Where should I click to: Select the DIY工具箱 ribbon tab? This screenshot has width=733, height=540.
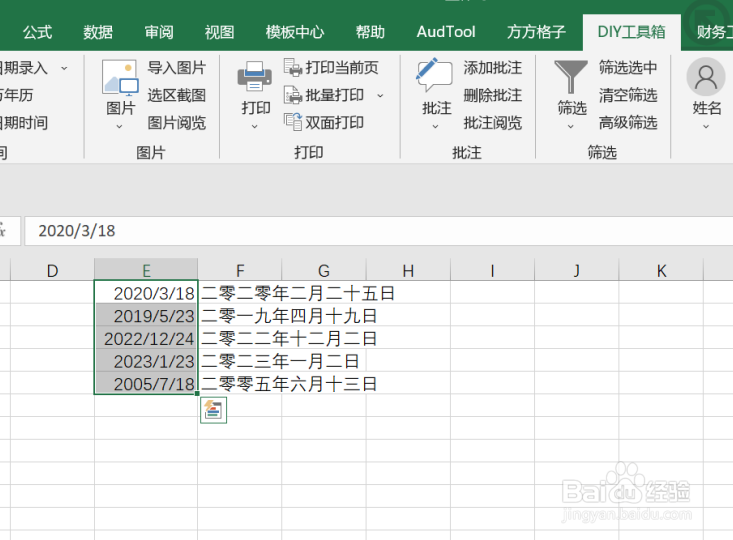click(x=632, y=32)
